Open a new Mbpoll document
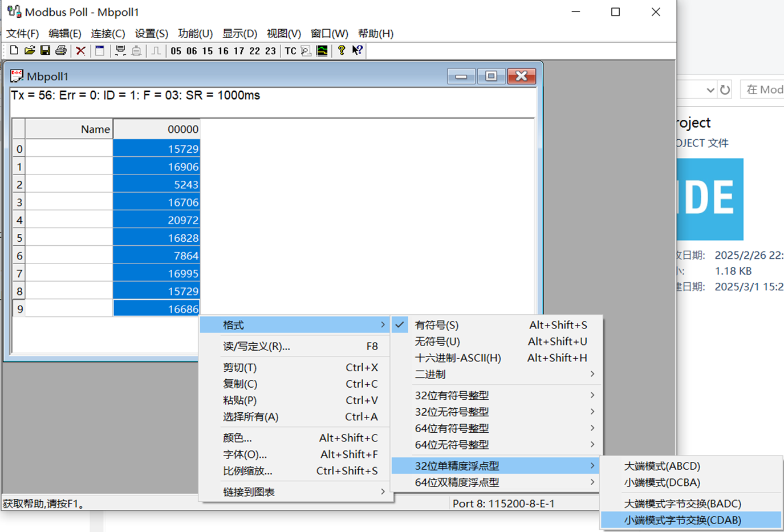Screen dimensions: 784x532 click(x=13, y=51)
